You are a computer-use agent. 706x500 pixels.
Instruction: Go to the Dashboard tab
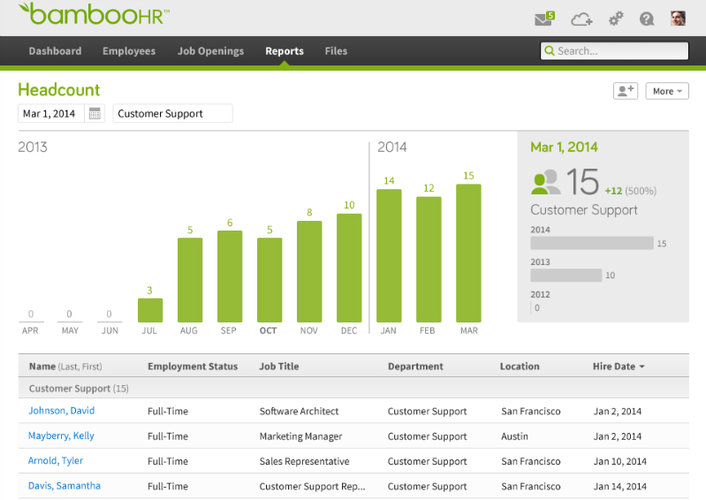coord(55,51)
